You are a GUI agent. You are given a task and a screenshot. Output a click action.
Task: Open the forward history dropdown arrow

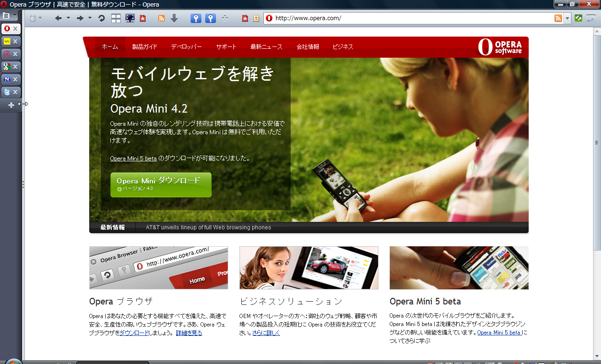pyautogui.click(x=90, y=18)
